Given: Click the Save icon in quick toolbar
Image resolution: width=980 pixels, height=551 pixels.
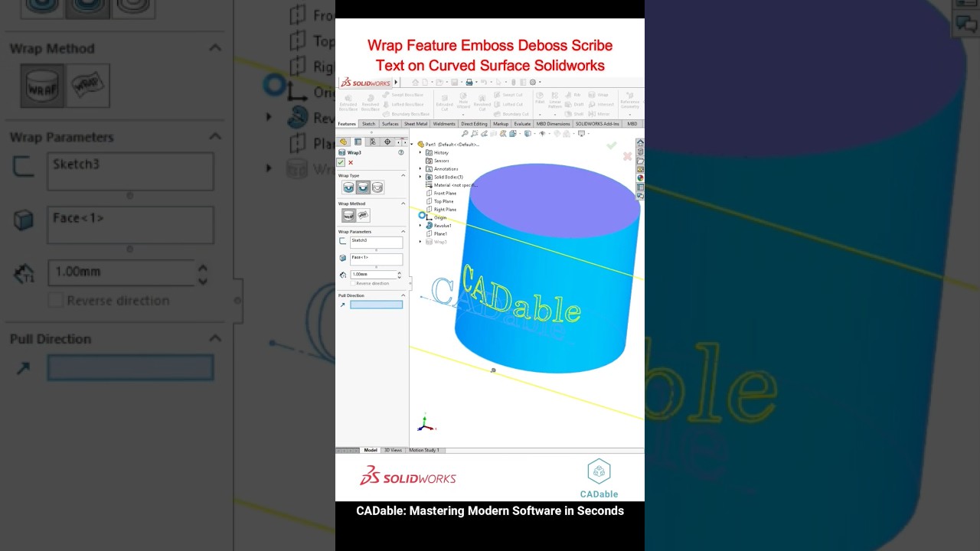Looking at the screenshot, I should [x=454, y=82].
